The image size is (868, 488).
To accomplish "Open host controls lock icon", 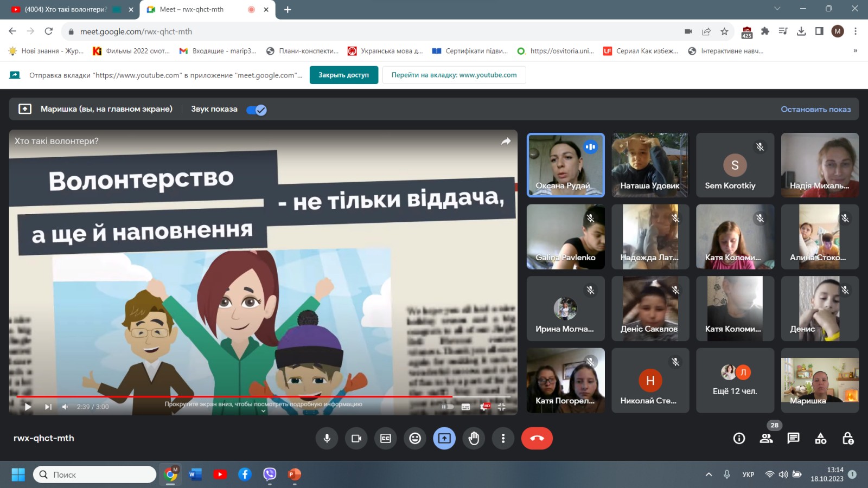I will (848, 438).
